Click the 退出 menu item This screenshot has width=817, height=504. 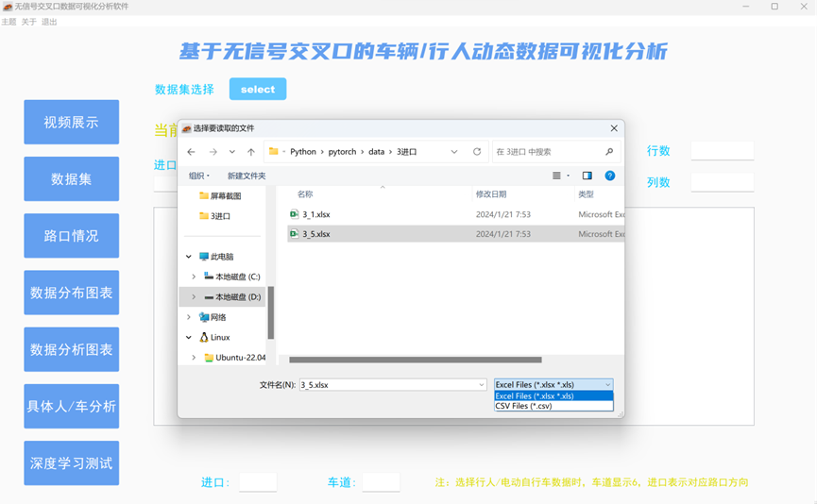[49, 22]
